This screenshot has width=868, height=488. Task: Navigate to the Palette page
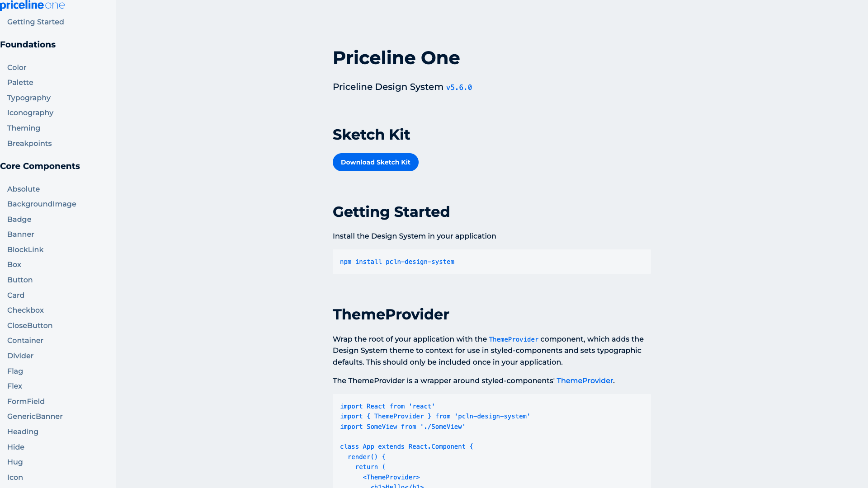click(x=20, y=82)
